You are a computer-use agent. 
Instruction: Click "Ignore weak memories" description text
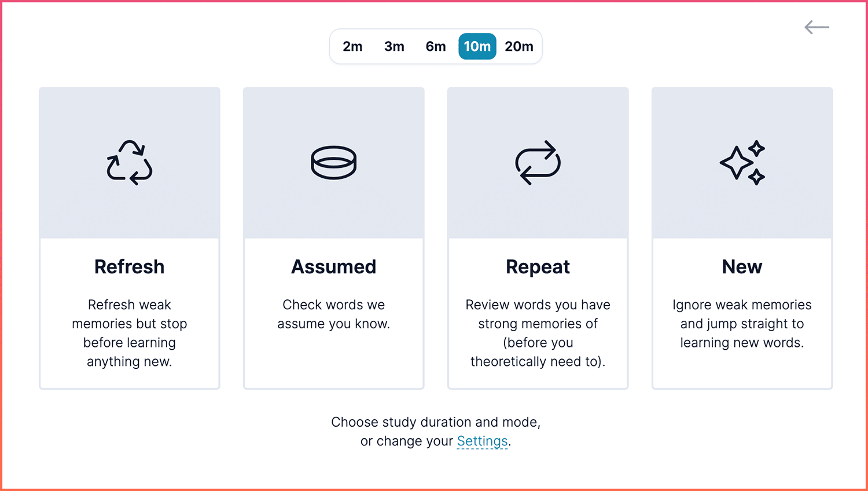tap(742, 324)
